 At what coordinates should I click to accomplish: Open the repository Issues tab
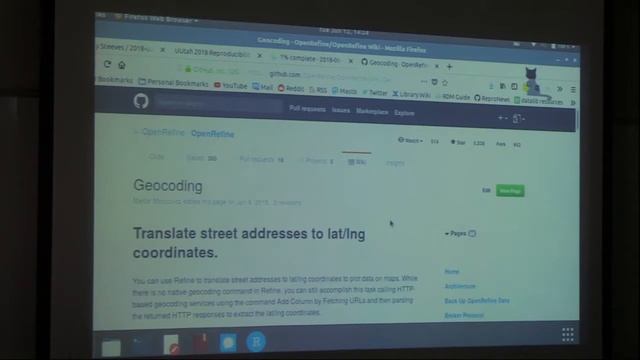click(201, 158)
